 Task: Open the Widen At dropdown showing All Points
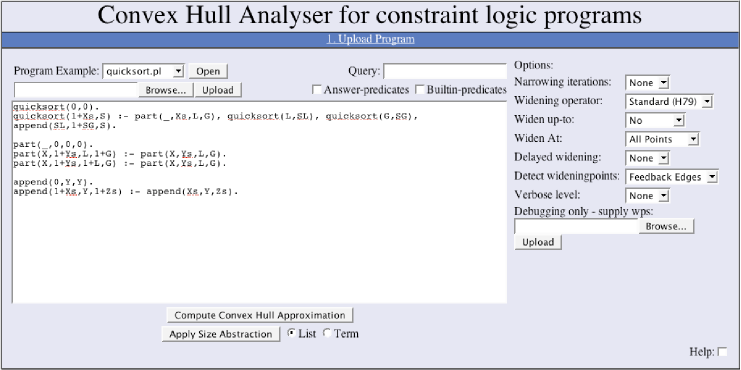[662, 139]
